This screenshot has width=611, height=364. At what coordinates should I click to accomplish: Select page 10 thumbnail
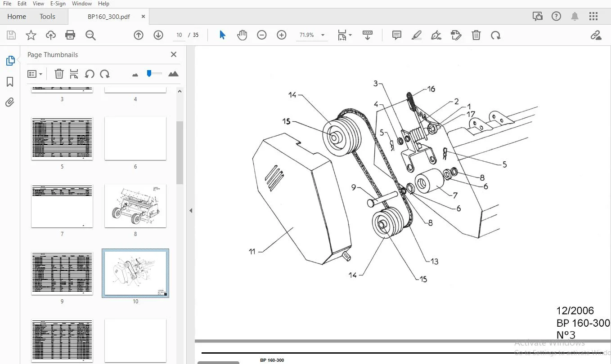[135, 273]
